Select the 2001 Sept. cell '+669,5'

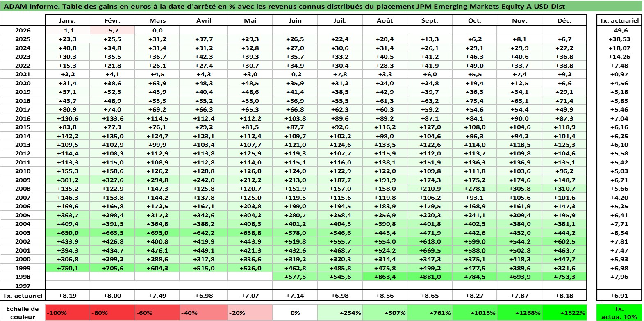click(x=429, y=250)
